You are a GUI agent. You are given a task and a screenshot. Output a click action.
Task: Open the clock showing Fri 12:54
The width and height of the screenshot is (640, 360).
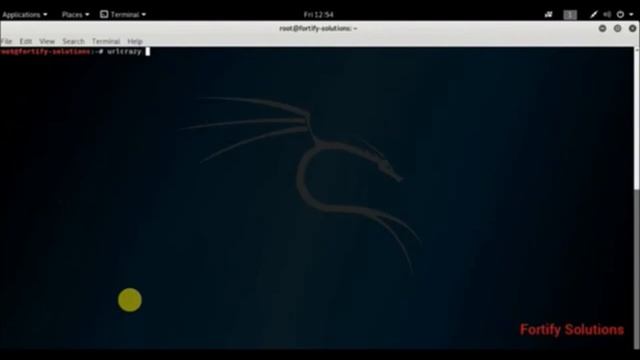pos(318,15)
